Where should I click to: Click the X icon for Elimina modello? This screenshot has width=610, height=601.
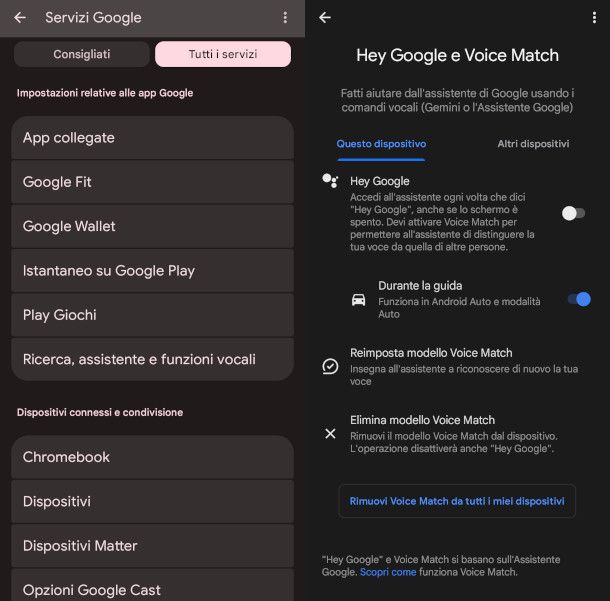330,433
